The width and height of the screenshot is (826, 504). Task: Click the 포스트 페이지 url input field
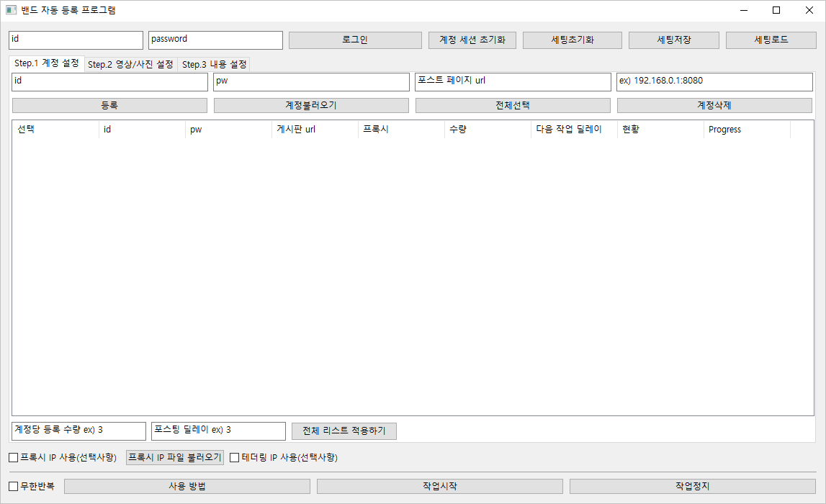tap(513, 82)
